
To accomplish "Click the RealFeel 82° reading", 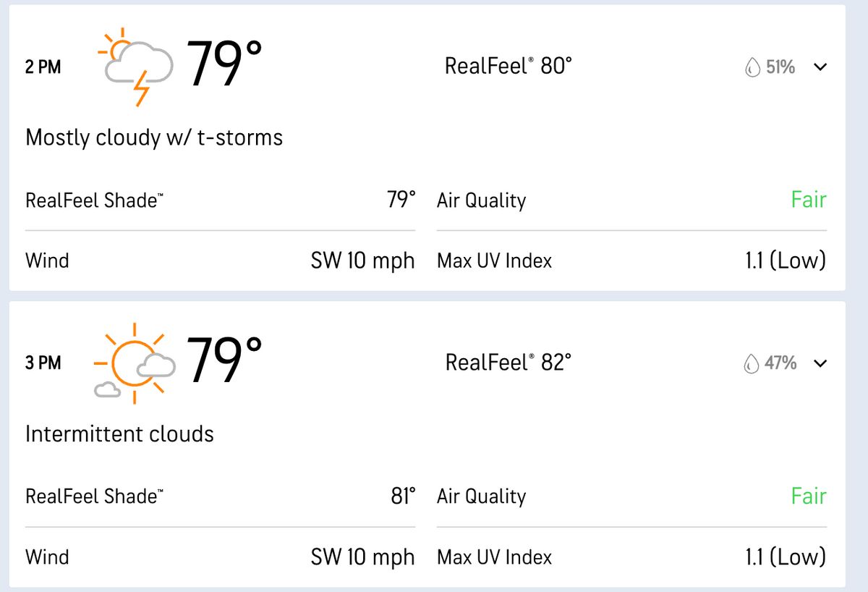I will click(508, 362).
